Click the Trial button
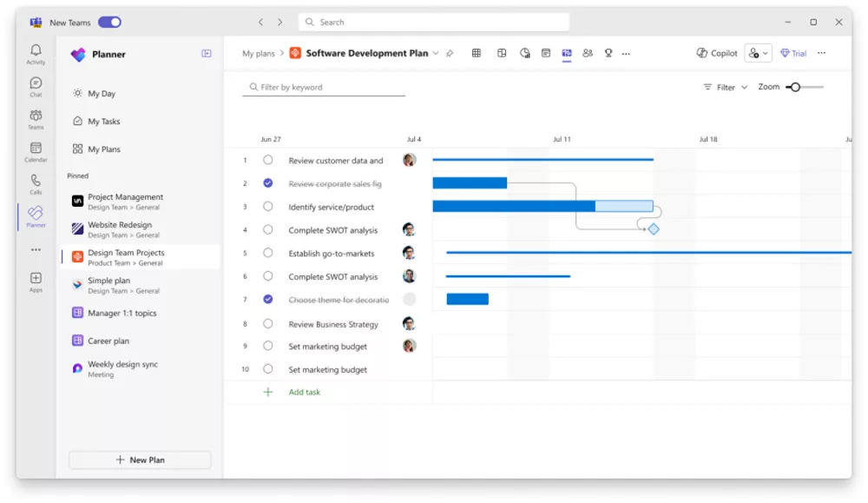868x503 pixels. (x=793, y=53)
